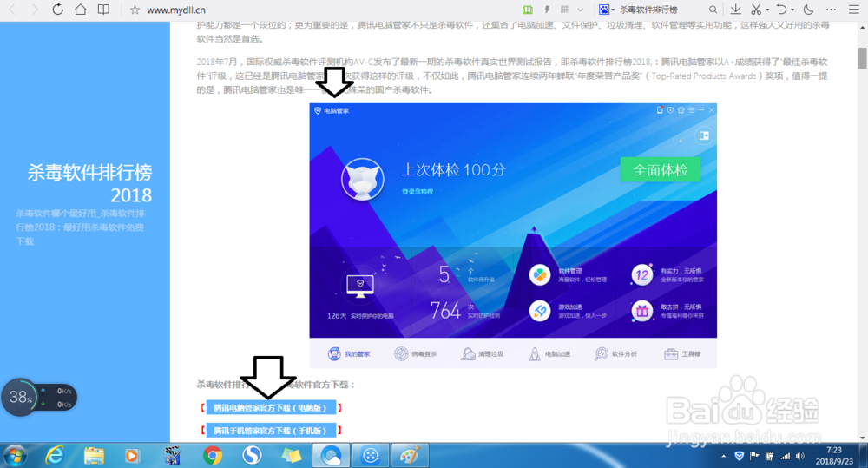Toggle night mode with the moon icon

point(808,10)
